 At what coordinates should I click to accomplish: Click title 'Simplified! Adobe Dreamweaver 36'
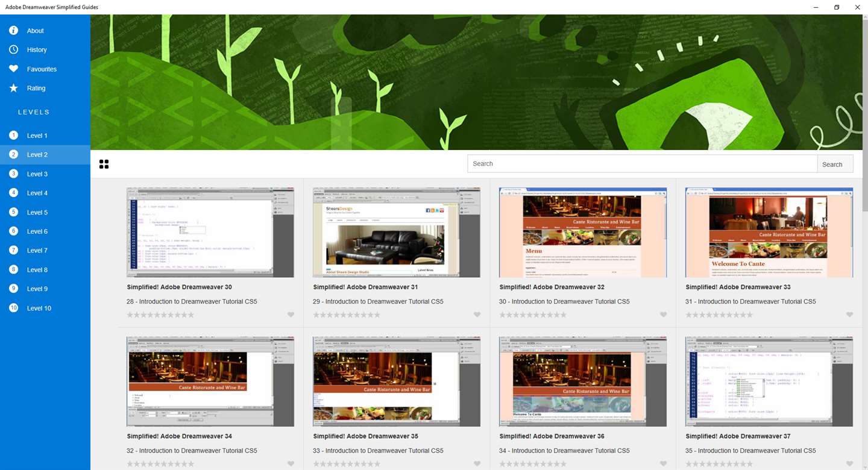pos(552,436)
